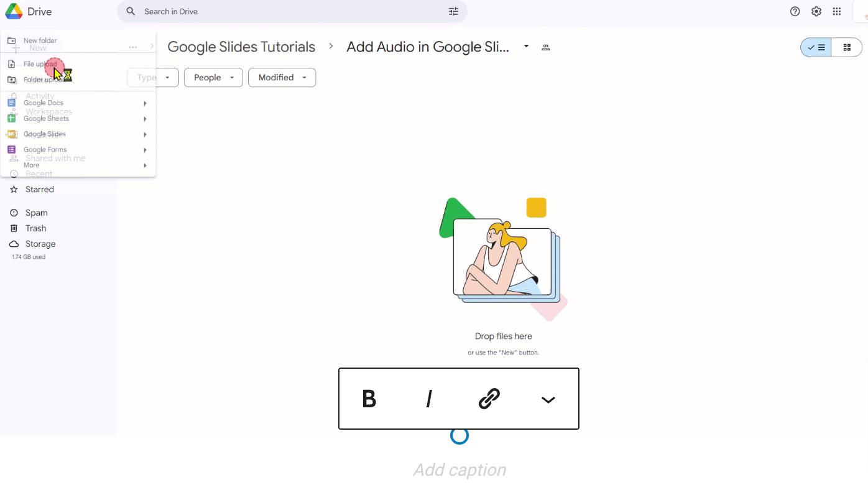Click the Storage cloud icon in sidebar
The image size is (868, 500).
14,244
